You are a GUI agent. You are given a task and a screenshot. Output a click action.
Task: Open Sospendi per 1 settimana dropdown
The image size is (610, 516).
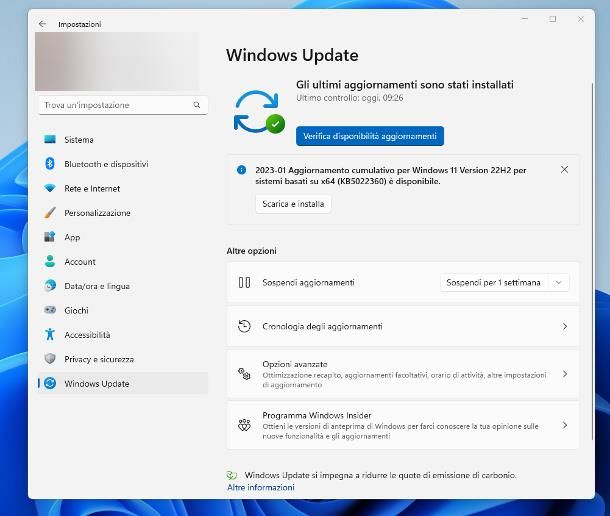coord(504,283)
